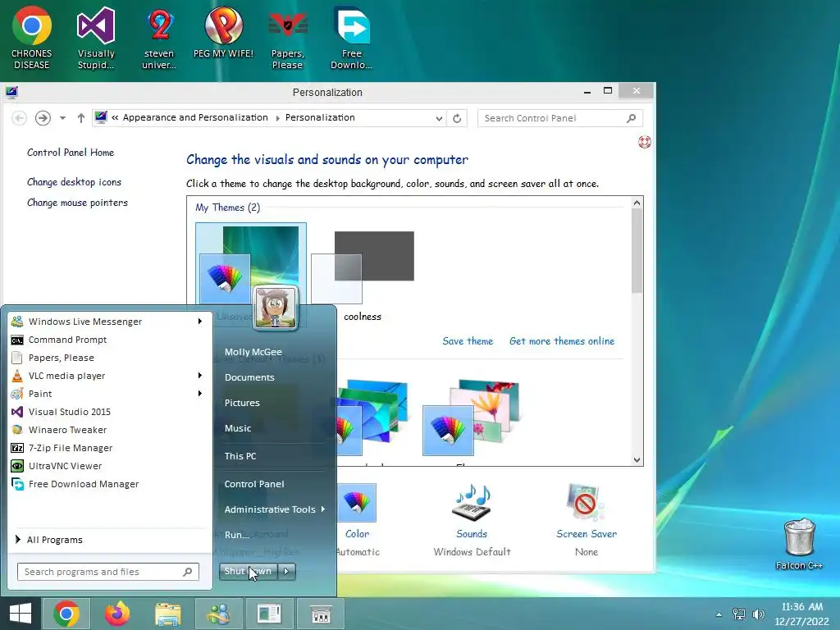Click Molly McGee user name

click(x=253, y=352)
